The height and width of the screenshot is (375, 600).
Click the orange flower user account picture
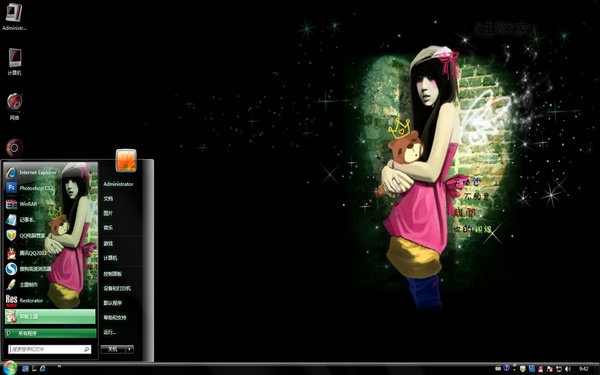point(126,160)
